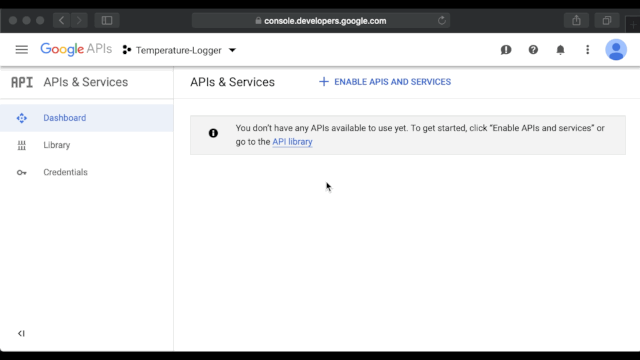640x360 pixels.
Task: Click the Dashboard sidebar icon
Action: tap(22, 118)
